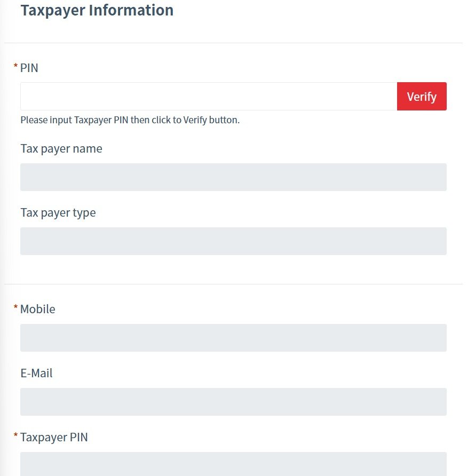The height and width of the screenshot is (476, 467).
Task: Click the Mobile field label
Action: (37, 309)
